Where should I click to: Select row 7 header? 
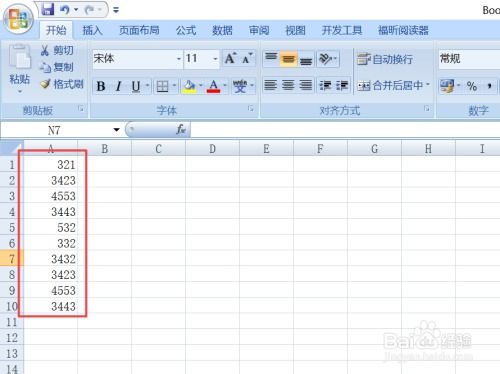click(12, 259)
